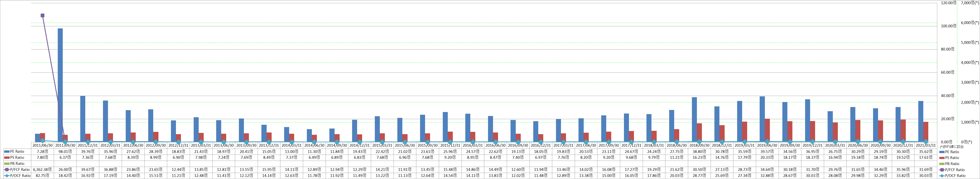Click the 11.30倍 PE cell for 2014/06/30

pos(314,152)
